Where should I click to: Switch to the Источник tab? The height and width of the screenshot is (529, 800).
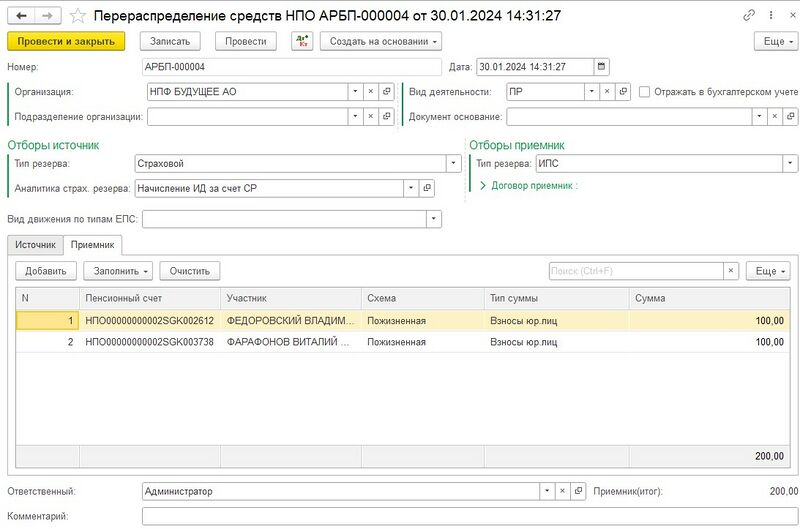coord(35,244)
